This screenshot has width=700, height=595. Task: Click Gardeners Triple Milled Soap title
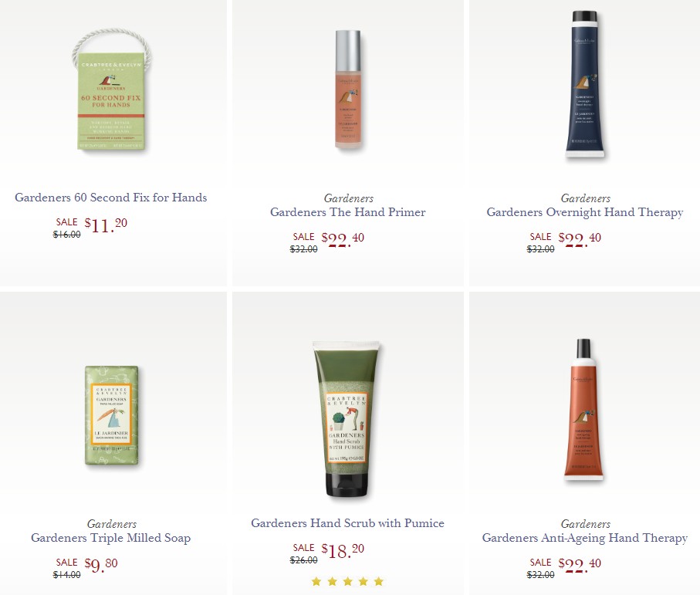(x=110, y=538)
